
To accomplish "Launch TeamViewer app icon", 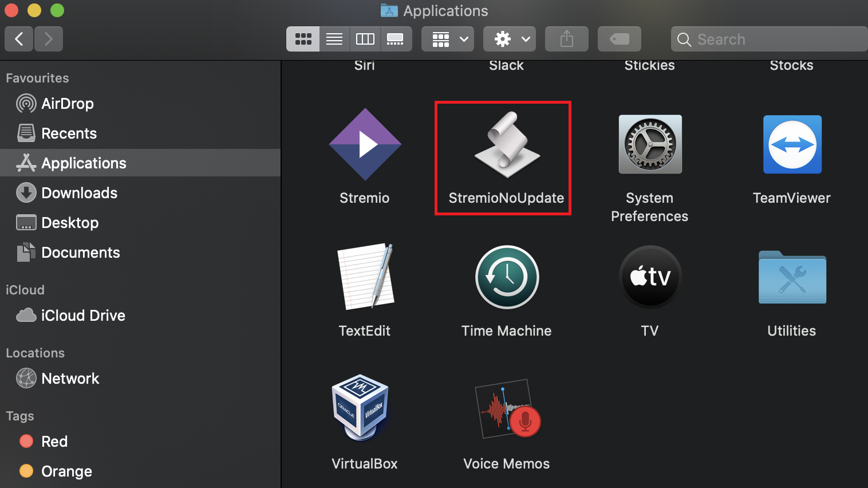I will coord(792,144).
